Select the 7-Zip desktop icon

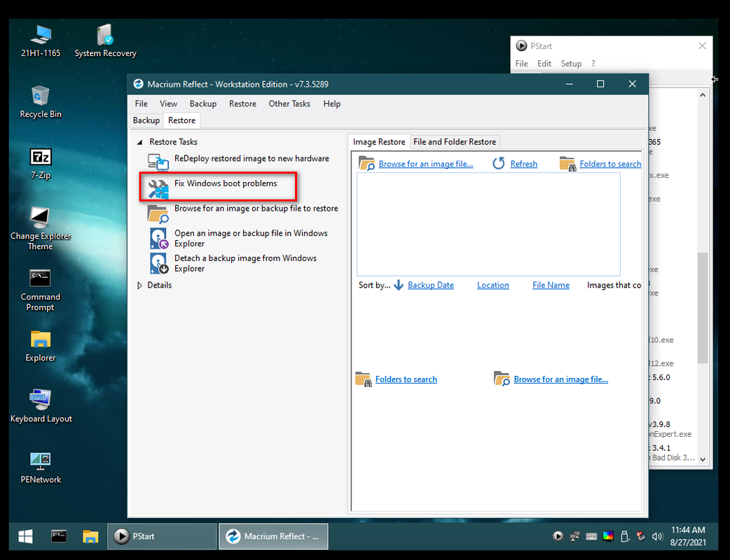[x=41, y=163]
